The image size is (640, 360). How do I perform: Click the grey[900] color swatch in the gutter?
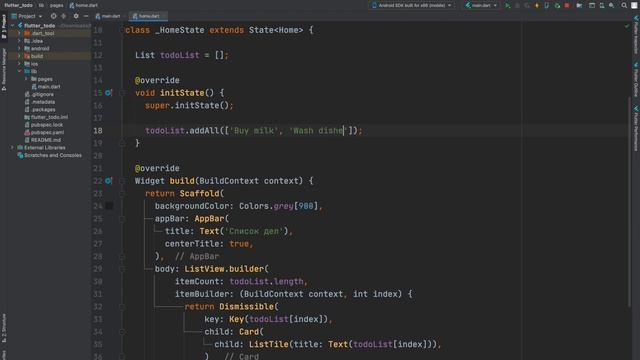click(x=109, y=206)
